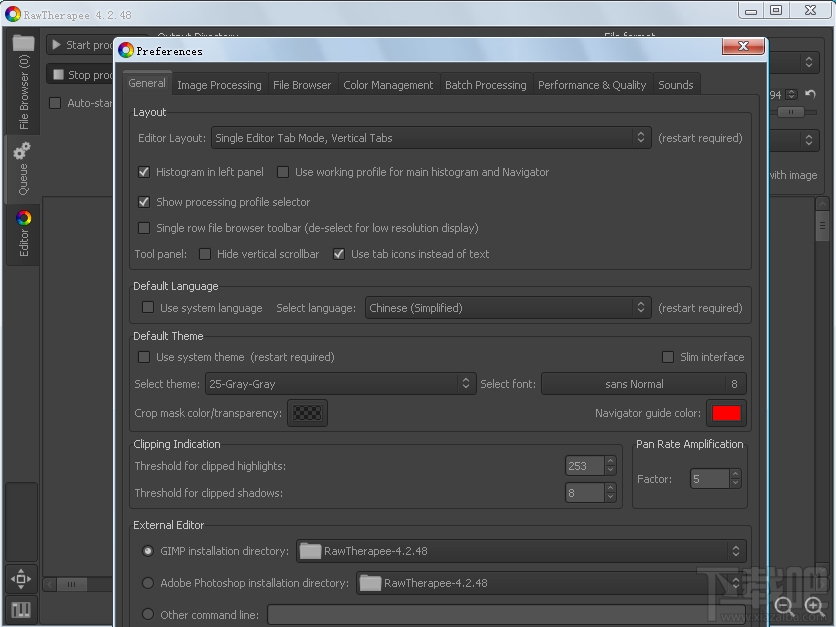This screenshot has height=627, width=836.
Task: Check Use system theme option
Action: 144,357
